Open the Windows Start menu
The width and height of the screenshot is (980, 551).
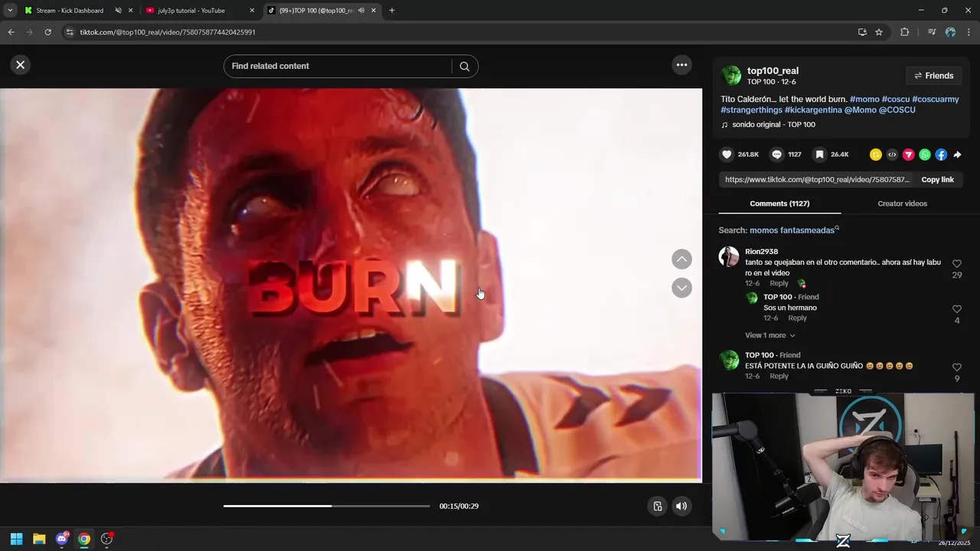17,539
